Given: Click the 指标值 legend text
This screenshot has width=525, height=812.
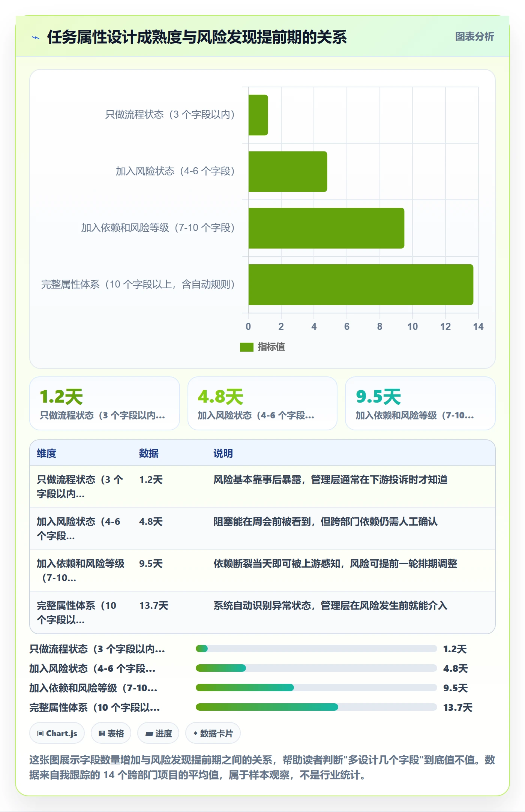Looking at the screenshot, I should 271,347.
